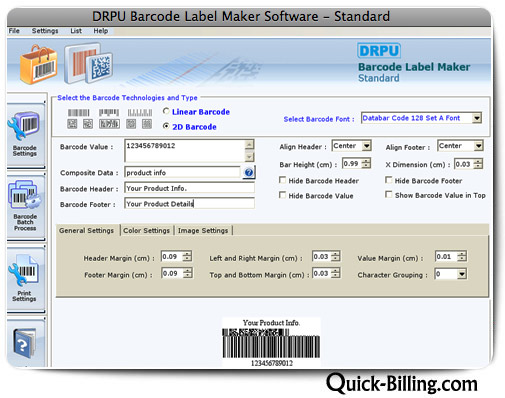505x398 pixels.
Task: Decrease the Left and Right Margin value
Action: pos(336,259)
